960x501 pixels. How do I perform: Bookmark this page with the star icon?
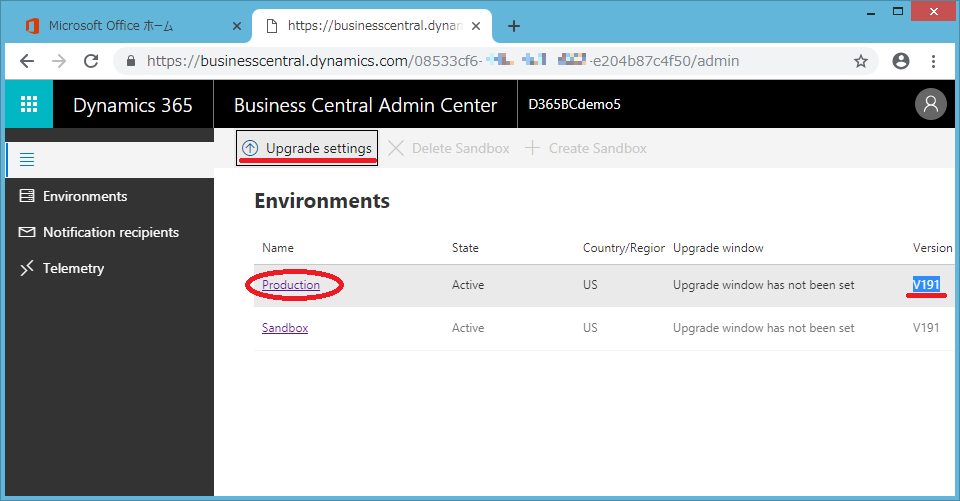[x=861, y=61]
